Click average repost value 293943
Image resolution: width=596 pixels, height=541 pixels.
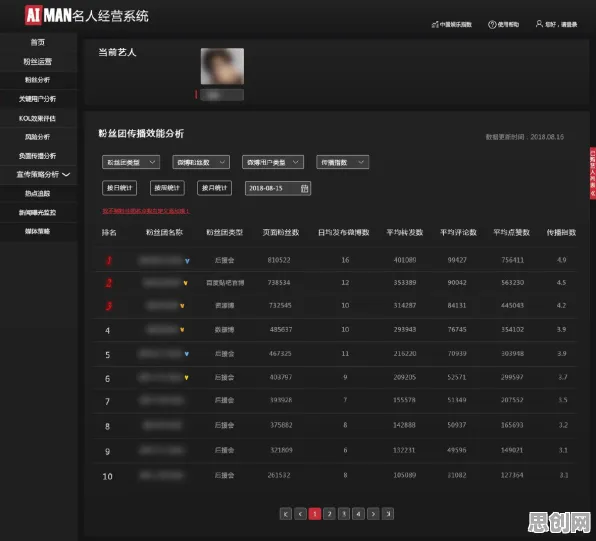(x=405, y=329)
